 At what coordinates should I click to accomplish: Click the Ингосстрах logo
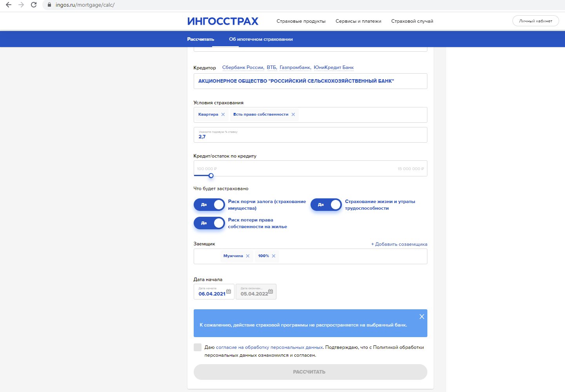click(x=223, y=21)
